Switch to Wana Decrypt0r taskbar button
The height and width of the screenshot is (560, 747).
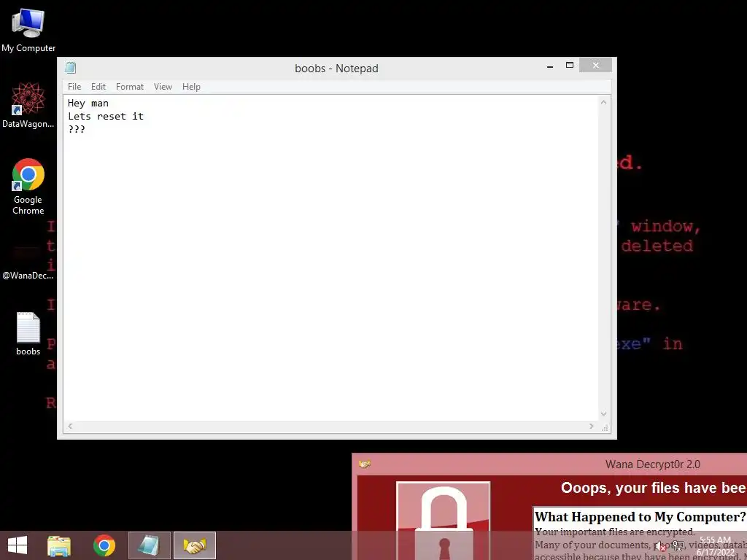point(195,545)
